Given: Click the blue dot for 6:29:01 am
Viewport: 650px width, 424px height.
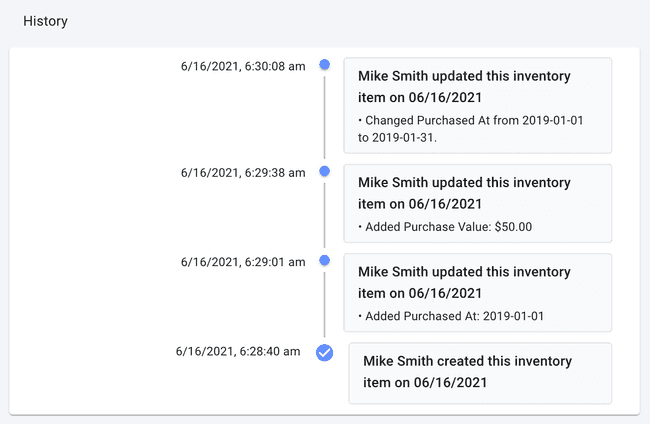Looking at the screenshot, I should coord(324,261).
